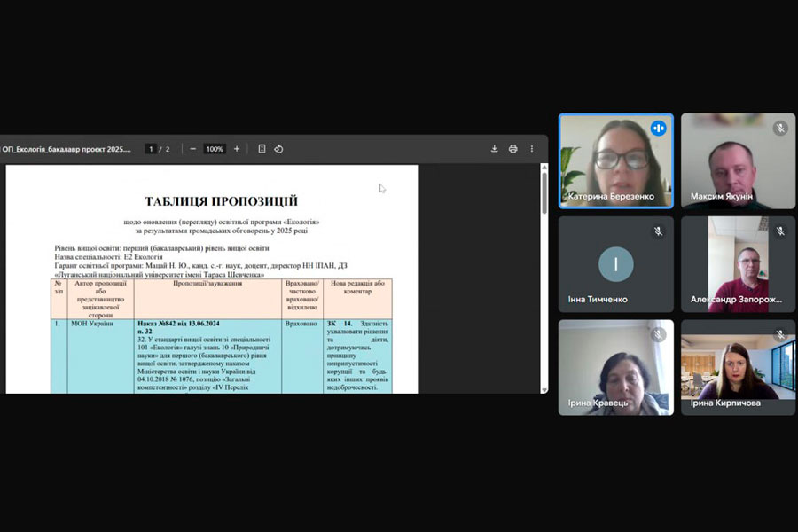Click the speaking indicator on Катерина Березенко

[658, 129]
